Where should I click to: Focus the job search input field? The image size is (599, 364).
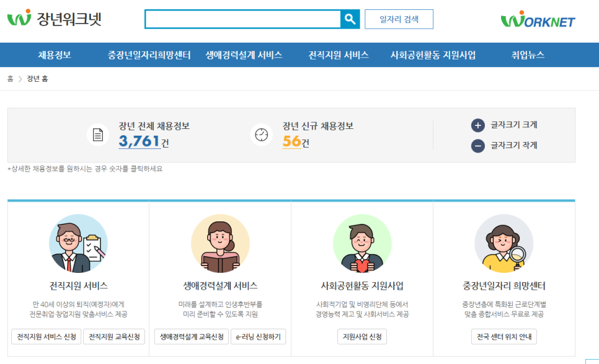tap(243, 19)
